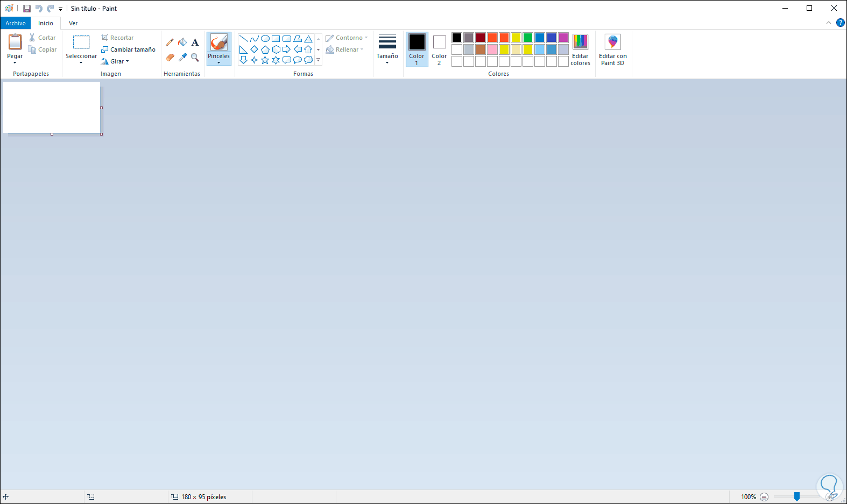Save using the quick access floppy icon
The height and width of the screenshot is (504, 847).
click(27, 9)
